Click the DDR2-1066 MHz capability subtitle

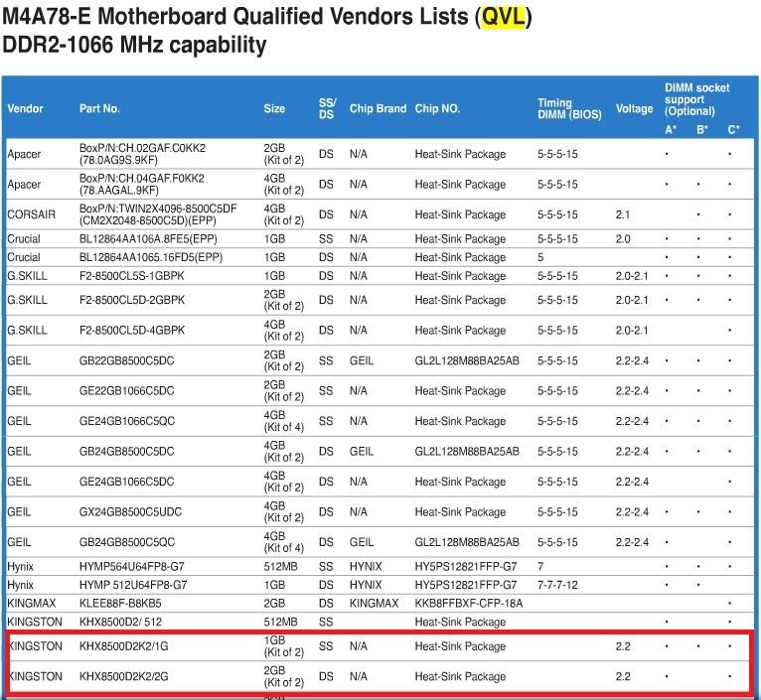click(134, 45)
